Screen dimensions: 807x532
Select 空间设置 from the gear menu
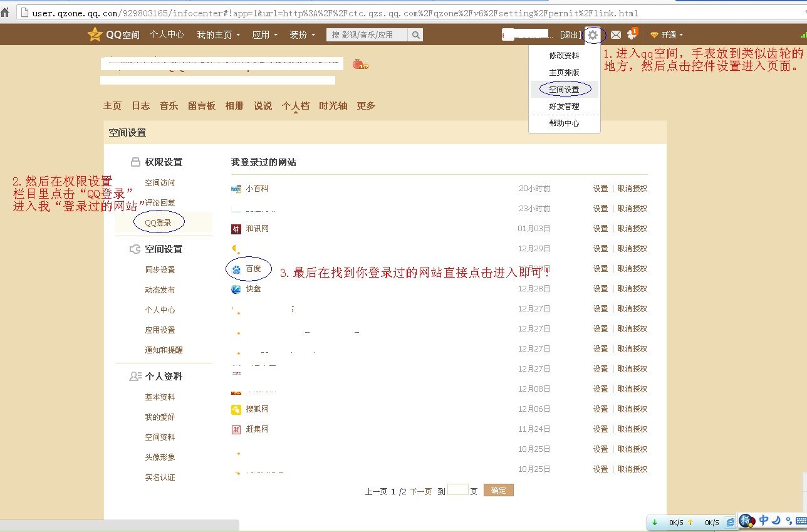[564, 89]
